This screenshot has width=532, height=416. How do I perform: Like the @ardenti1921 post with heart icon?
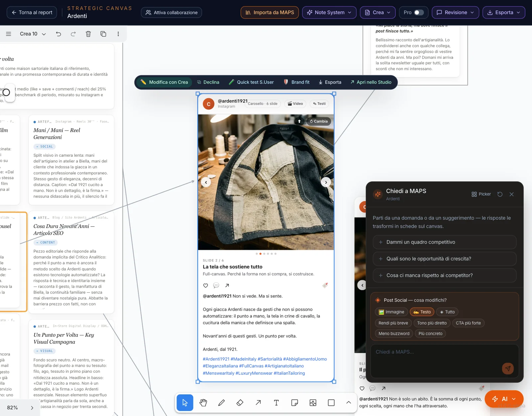click(x=205, y=286)
